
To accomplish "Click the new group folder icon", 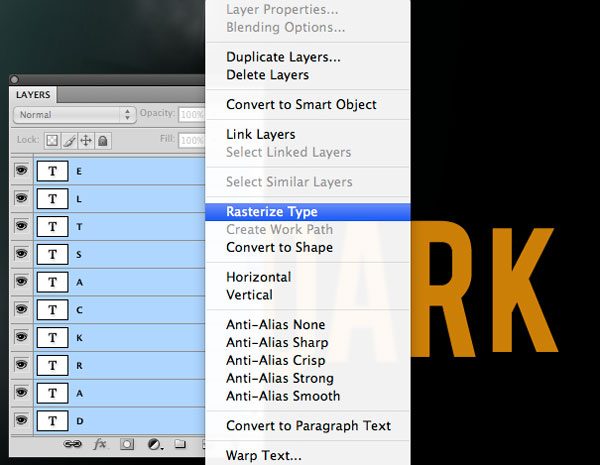I will click(x=180, y=443).
